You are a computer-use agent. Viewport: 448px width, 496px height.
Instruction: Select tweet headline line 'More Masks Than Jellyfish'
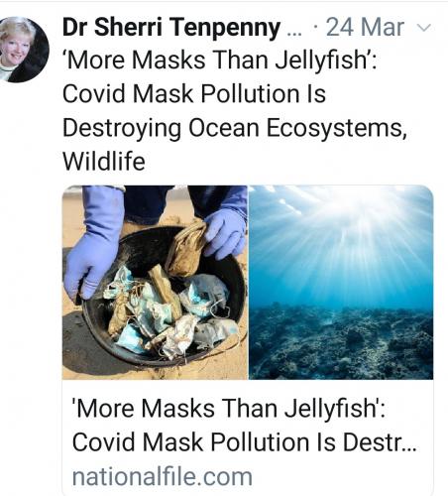(x=219, y=61)
